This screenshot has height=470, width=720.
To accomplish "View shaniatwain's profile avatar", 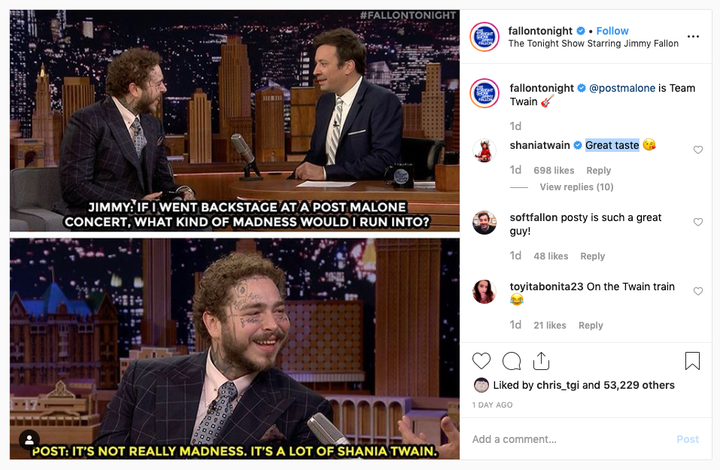I will [484, 151].
